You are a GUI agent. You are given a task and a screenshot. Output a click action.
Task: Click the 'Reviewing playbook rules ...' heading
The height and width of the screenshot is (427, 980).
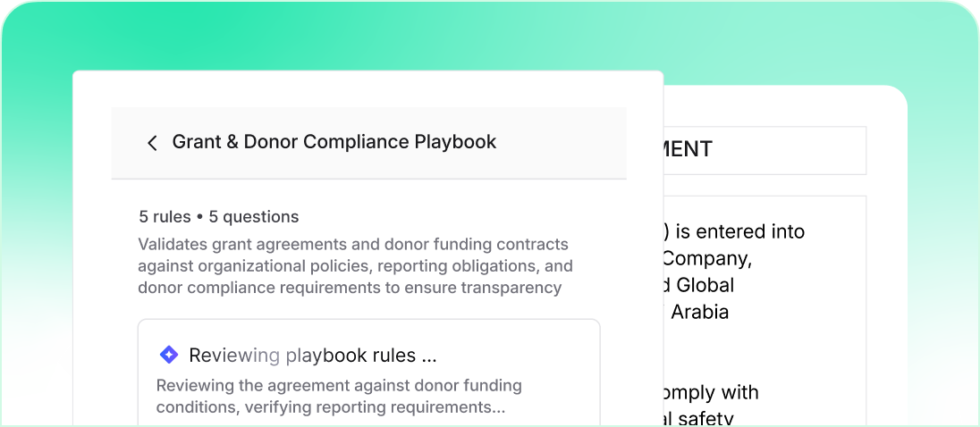click(312, 356)
